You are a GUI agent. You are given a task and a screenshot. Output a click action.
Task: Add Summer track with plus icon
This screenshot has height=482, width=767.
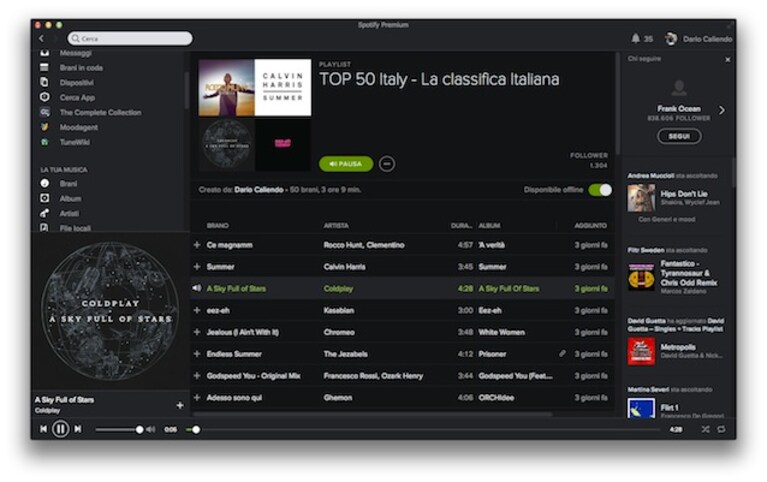click(197, 267)
